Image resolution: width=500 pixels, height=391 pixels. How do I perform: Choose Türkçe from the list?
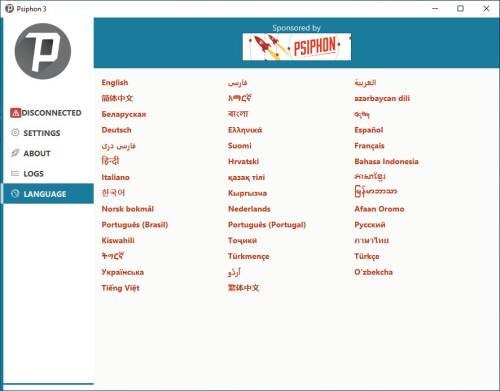[367, 256]
